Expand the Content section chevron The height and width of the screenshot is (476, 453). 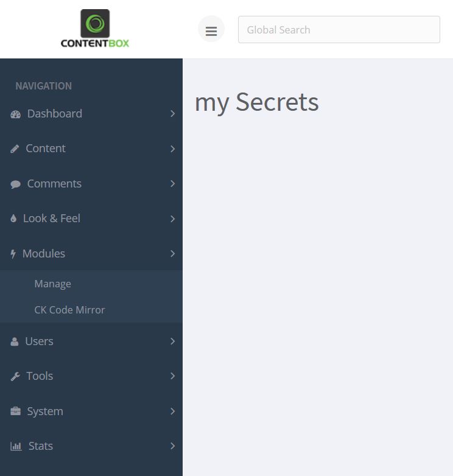coord(172,149)
